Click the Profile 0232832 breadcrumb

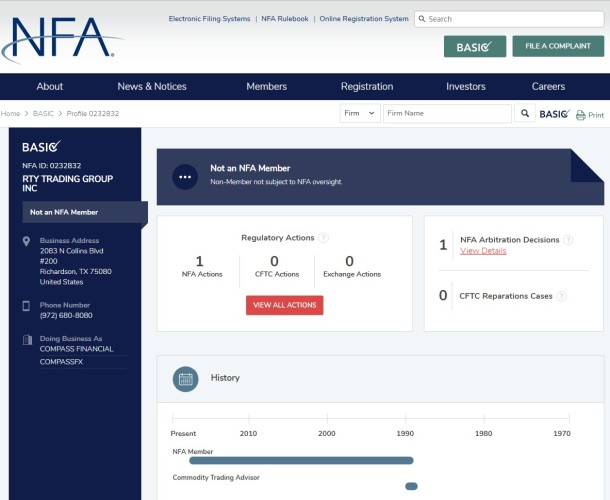tap(93, 114)
